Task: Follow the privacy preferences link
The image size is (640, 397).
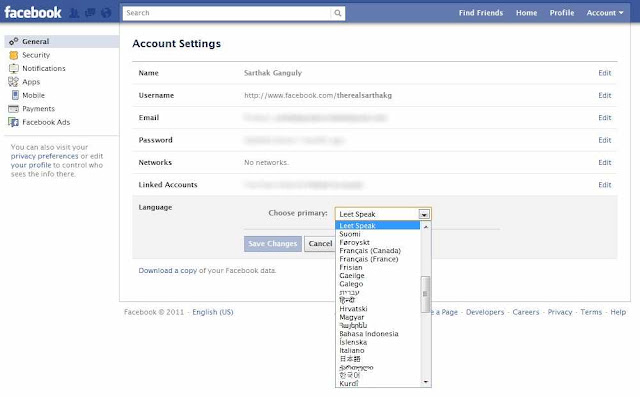Action: 44,156
